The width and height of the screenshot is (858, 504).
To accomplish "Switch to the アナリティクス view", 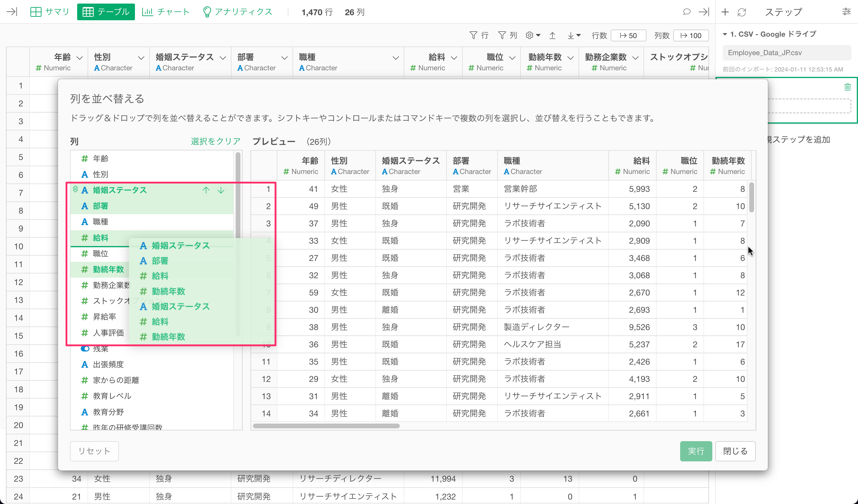I will (238, 12).
